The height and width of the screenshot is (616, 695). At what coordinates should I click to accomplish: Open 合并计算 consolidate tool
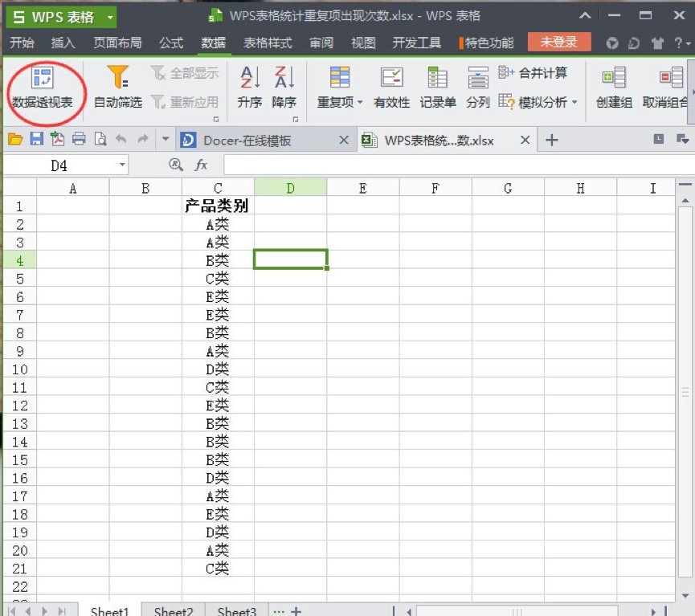click(x=534, y=72)
